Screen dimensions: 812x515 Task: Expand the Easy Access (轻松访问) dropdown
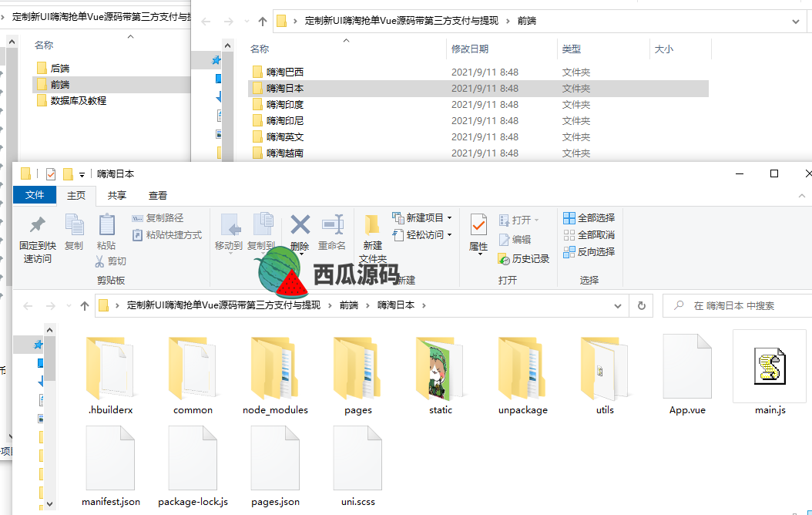pyautogui.click(x=449, y=235)
